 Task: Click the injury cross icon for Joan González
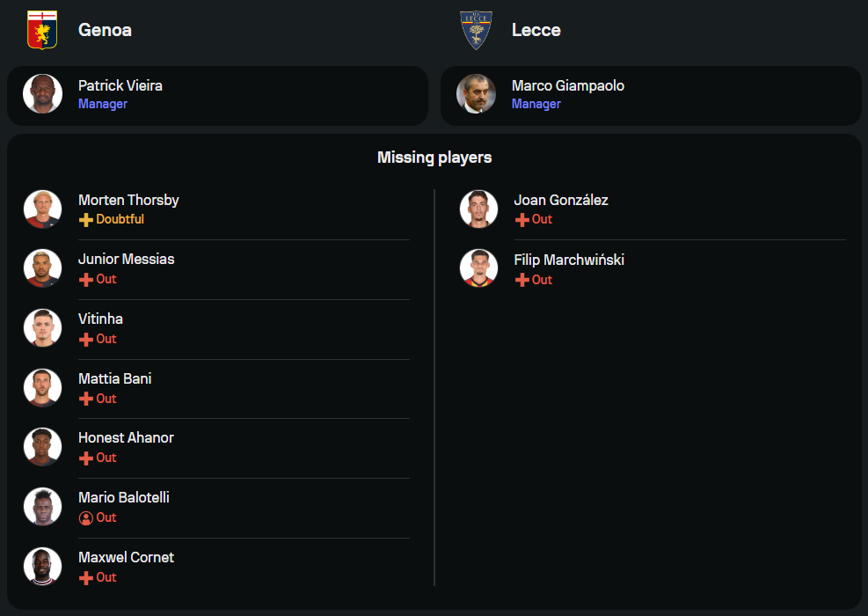click(522, 220)
